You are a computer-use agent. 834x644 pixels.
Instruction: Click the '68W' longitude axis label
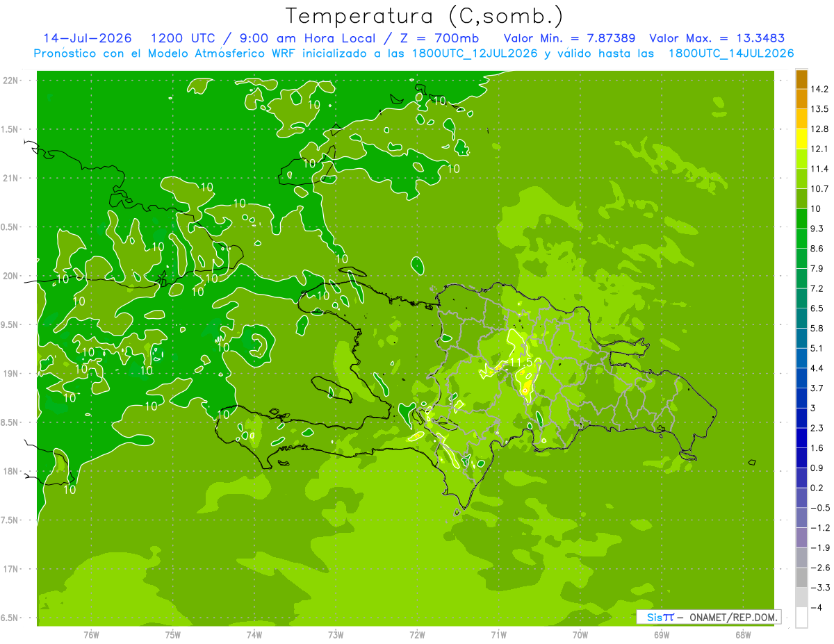pyautogui.click(x=742, y=634)
